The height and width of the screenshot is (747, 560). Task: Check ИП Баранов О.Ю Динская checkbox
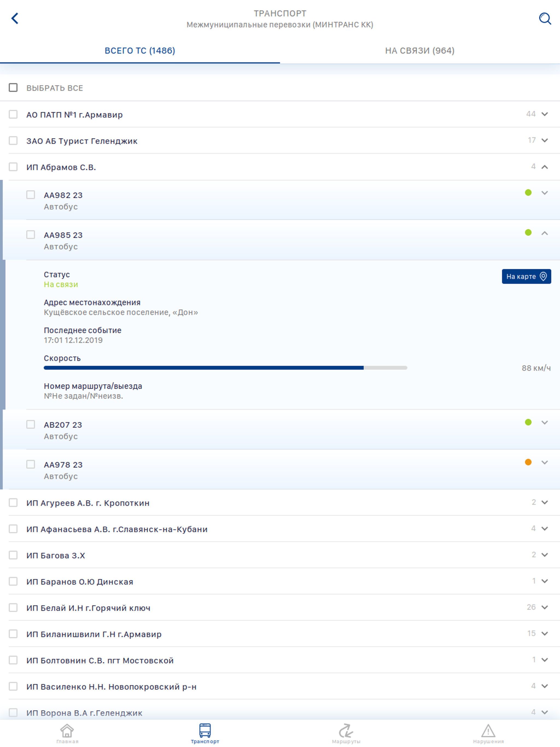13,581
